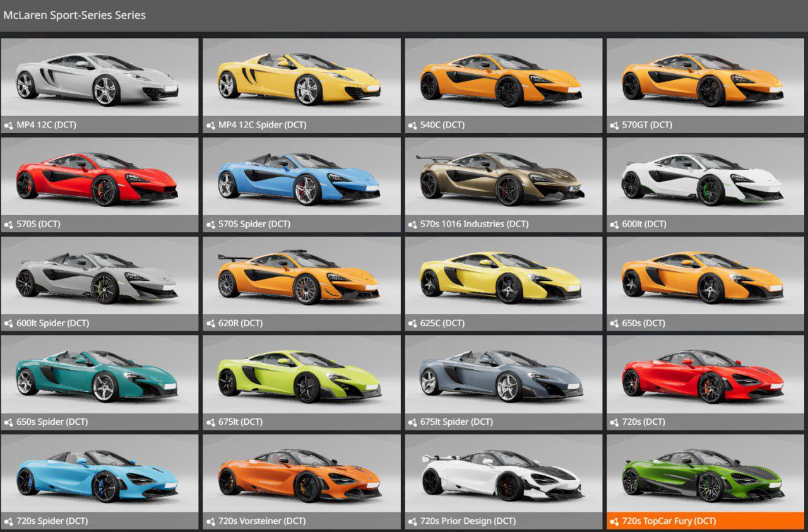Select the yellow 625C car thumbnail
808x532 pixels.
click(x=503, y=276)
